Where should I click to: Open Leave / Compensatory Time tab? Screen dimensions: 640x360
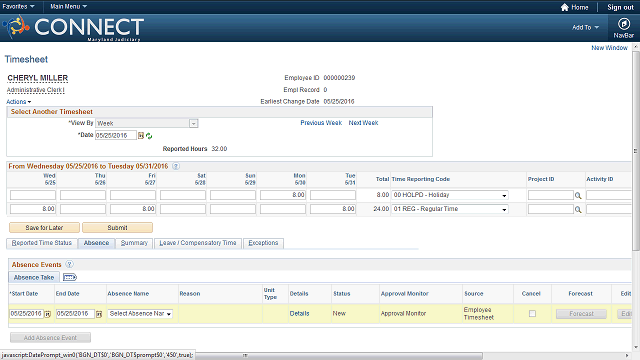pos(198,243)
